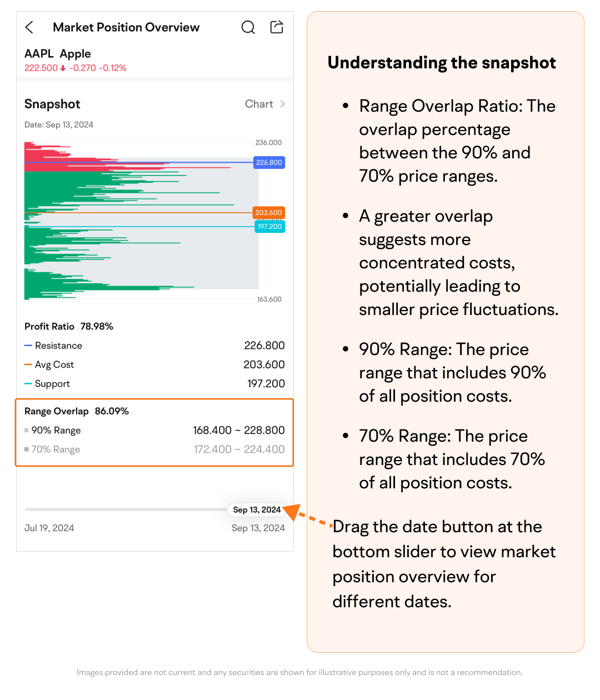This screenshot has height=700, width=600.
Task: Click the AAPL Apple ticker title
Action: 58,54
